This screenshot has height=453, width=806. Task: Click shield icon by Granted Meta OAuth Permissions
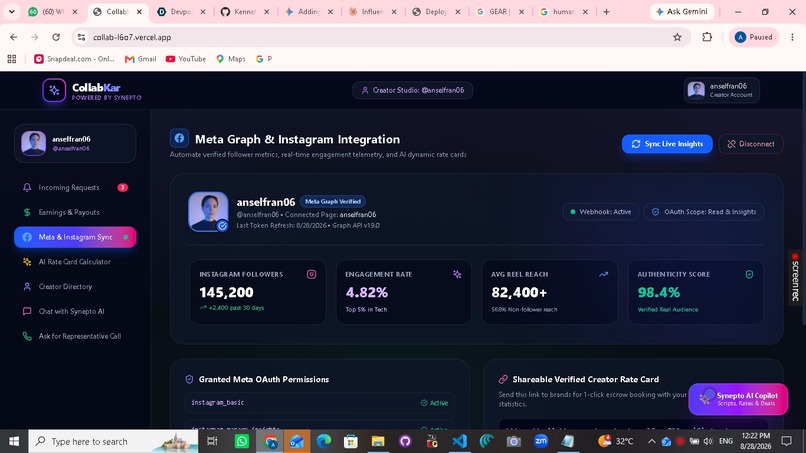click(x=189, y=379)
